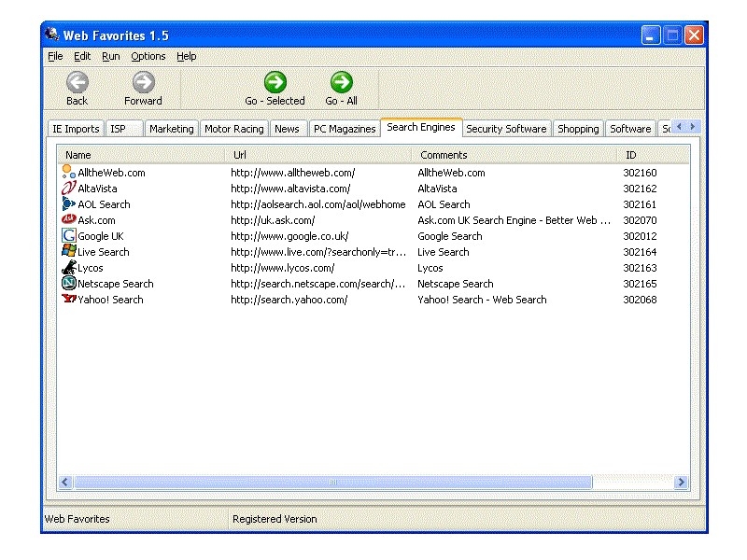747x560 pixels.
Task: Switch to the Marketing tab
Action: tap(172, 129)
